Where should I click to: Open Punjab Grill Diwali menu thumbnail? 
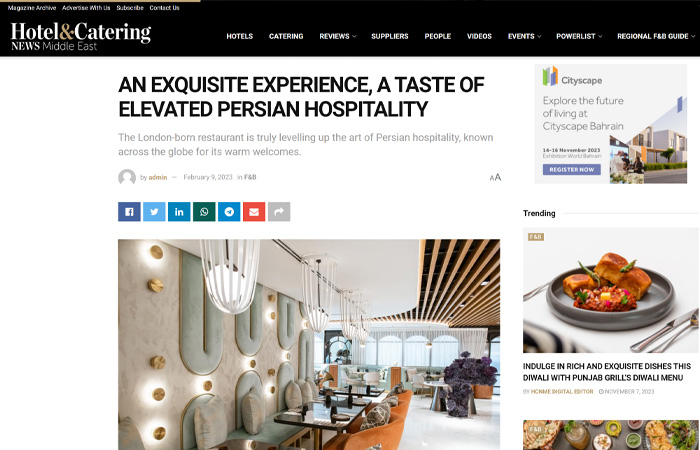tap(611, 290)
